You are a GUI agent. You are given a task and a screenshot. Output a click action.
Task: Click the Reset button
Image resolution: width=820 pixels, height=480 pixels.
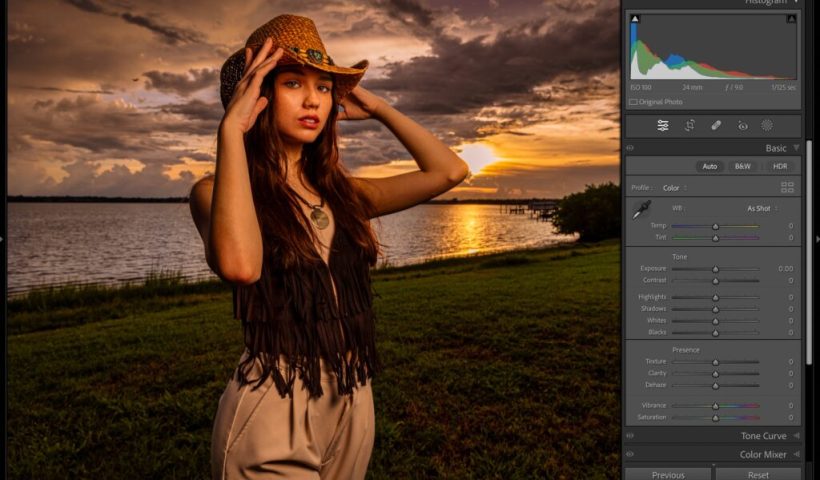click(x=758, y=474)
